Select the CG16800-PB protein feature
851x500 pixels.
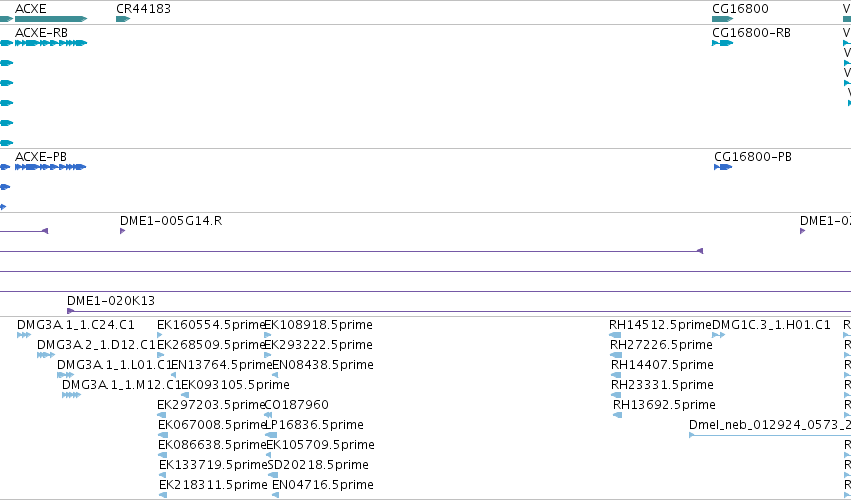click(723, 167)
